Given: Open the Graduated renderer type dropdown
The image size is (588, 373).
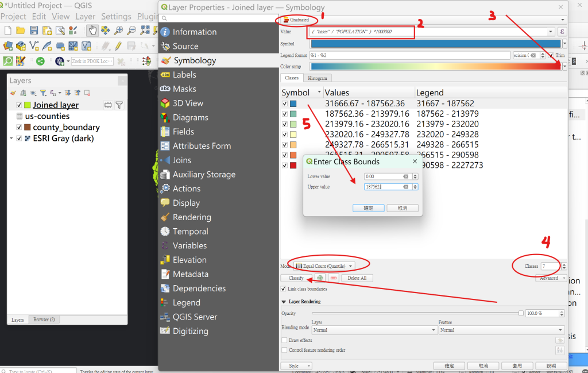Looking at the screenshot, I should tap(423, 20).
